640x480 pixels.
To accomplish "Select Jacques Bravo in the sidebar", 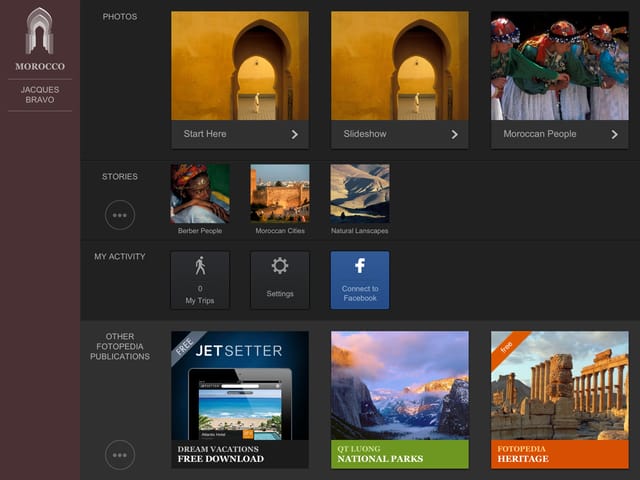I will (x=40, y=95).
